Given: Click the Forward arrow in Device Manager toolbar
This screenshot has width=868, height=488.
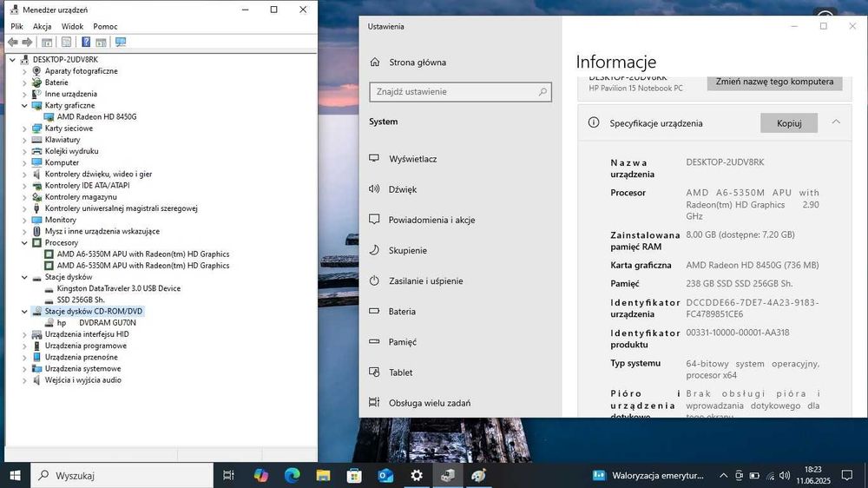Looking at the screenshot, I should pos(27,42).
